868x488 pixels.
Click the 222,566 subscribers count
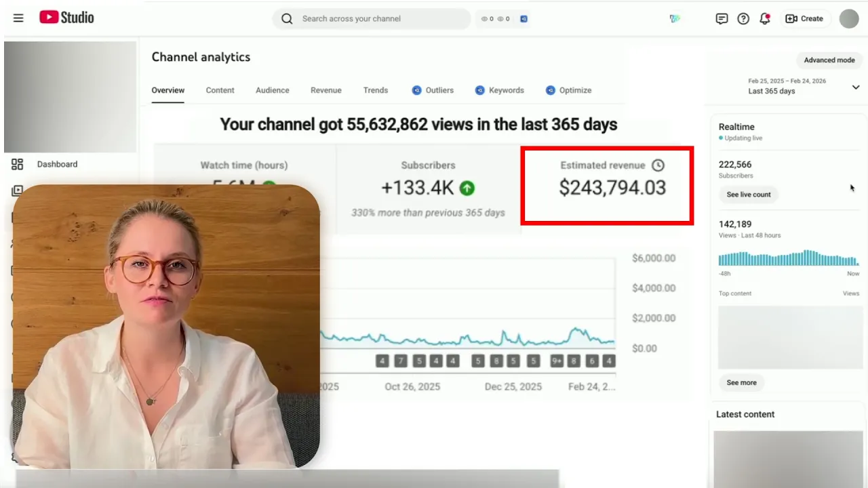[x=735, y=165]
